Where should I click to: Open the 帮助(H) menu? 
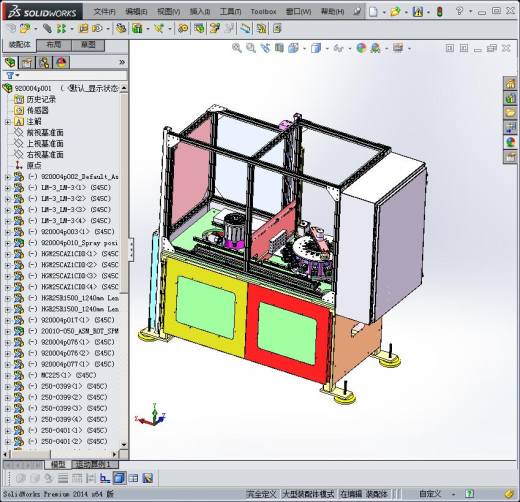pyautogui.click(x=332, y=12)
